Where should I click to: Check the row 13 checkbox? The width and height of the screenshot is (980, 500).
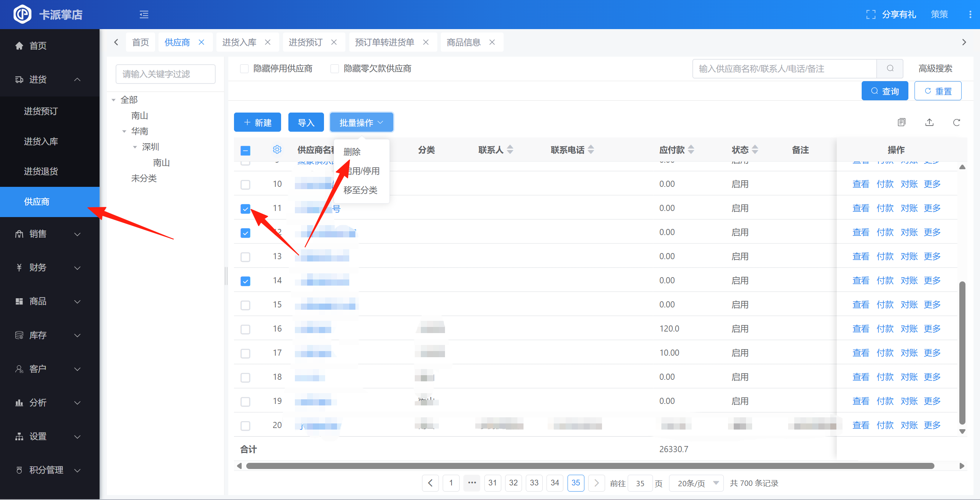pos(245,257)
